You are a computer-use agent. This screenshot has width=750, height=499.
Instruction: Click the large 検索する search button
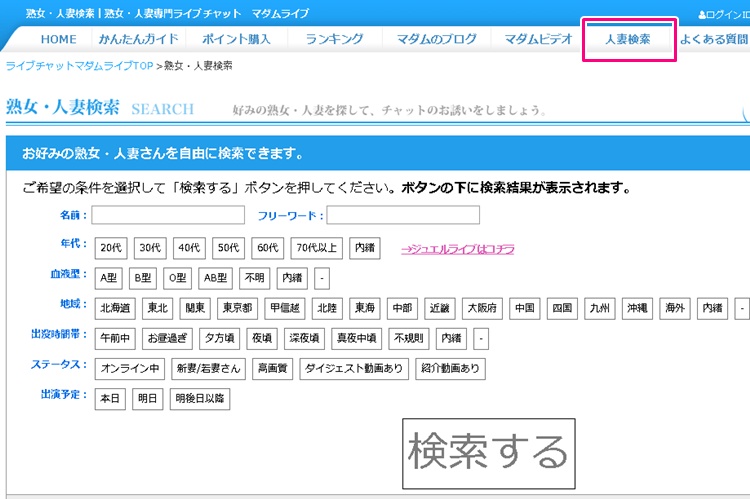pyautogui.click(x=488, y=454)
